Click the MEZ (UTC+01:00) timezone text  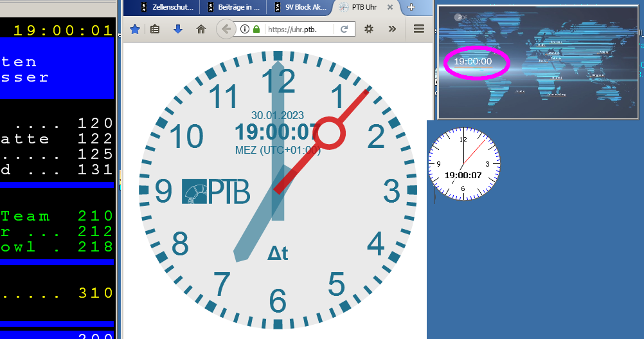point(278,150)
